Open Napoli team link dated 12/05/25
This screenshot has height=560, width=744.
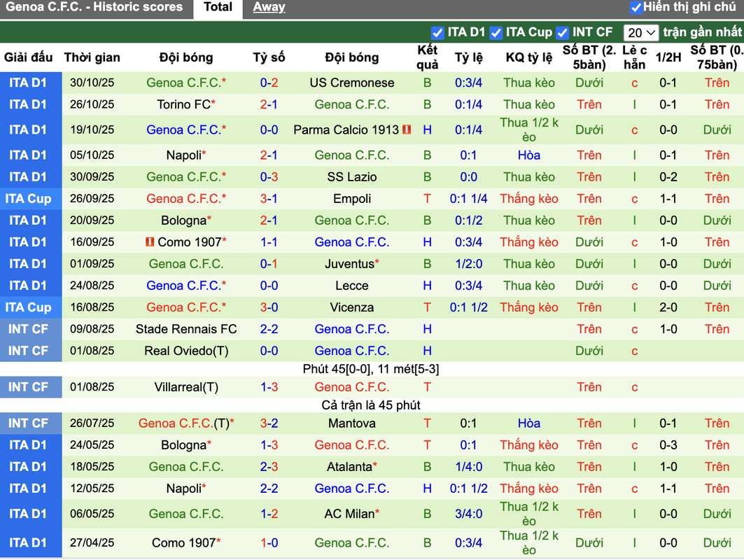pos(183,489)
